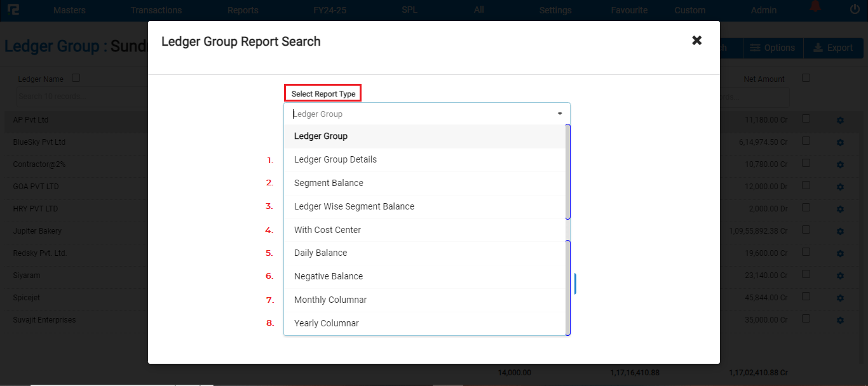The width and height of the screenshot is (868, 386).
Task: Close the Ledger Group Report Search dialog
Action: (x=696, y=41)
